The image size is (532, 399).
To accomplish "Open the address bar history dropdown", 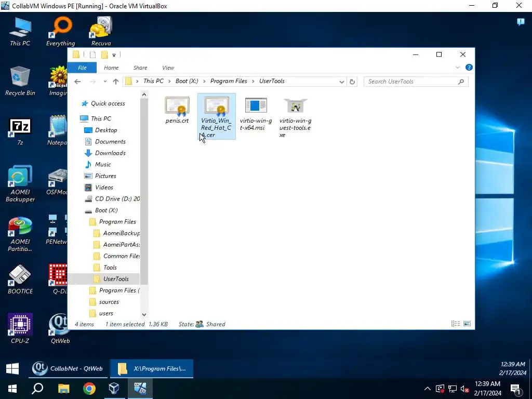I will [x=341, y=82].
